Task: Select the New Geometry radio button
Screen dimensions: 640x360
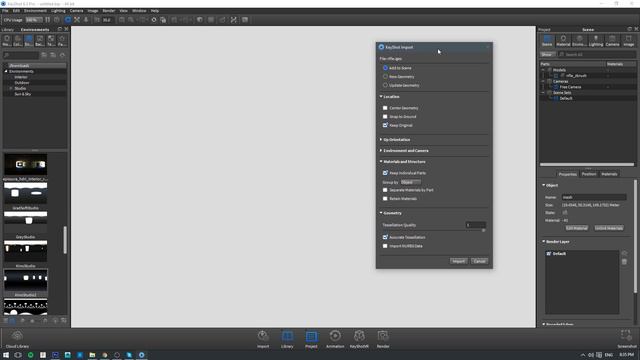Action: click(x=385, y=76)
